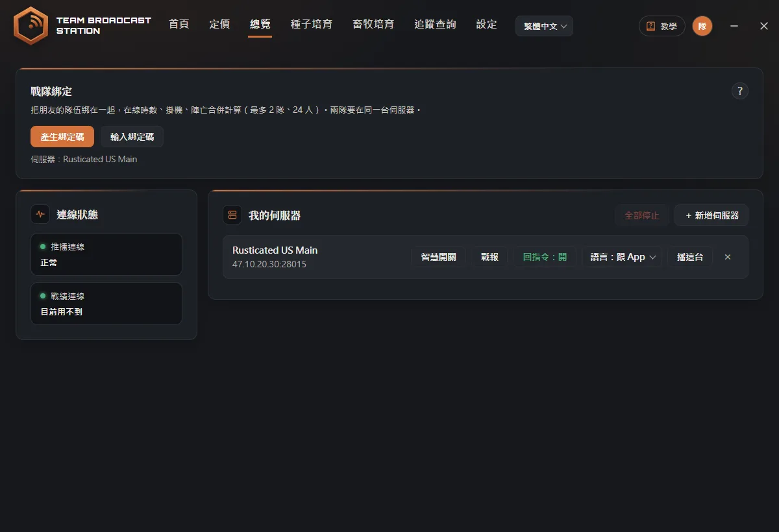The height and width of the screenshot is (532, 779).
Task: Select the 總覽 tab
Action: point(260,25)
